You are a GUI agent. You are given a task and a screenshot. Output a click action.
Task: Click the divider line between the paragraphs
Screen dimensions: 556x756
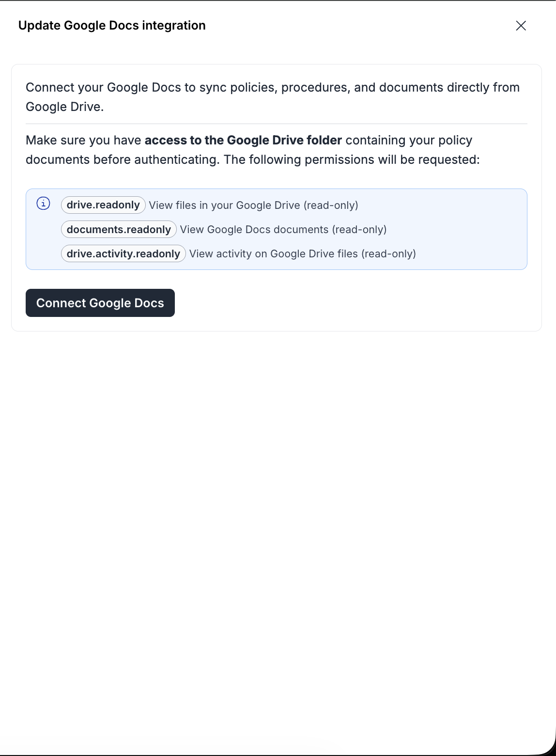pyautogui.click(x=276, y=124)
